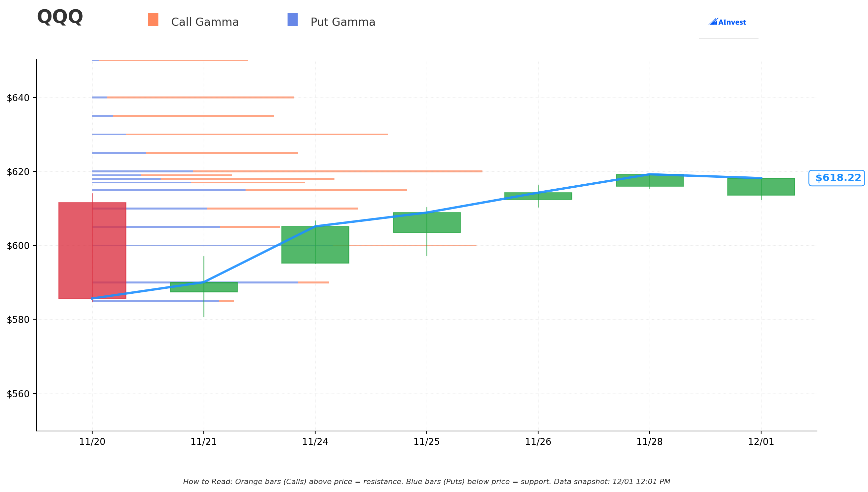868x492 pixels.
Task: Click the Call Gamma legend label
Action: tap(205, 22)
